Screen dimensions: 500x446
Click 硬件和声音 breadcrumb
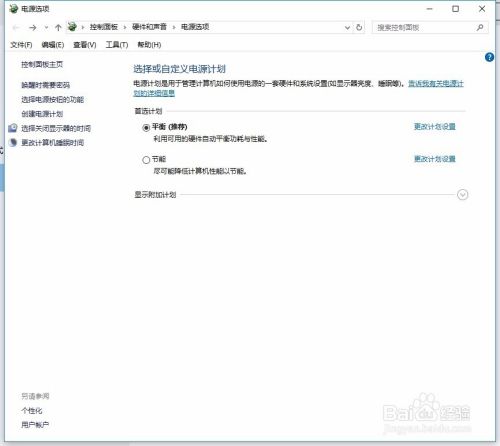click(149, 27)
